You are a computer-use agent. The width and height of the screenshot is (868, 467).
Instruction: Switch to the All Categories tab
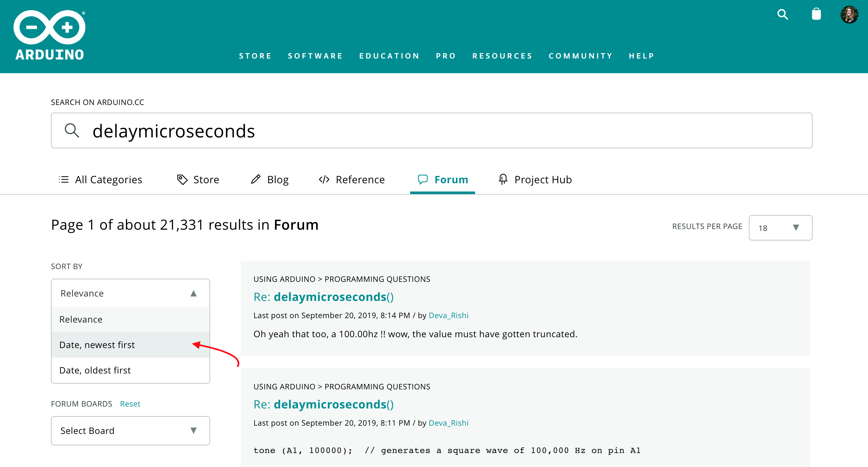pos(100,179)
